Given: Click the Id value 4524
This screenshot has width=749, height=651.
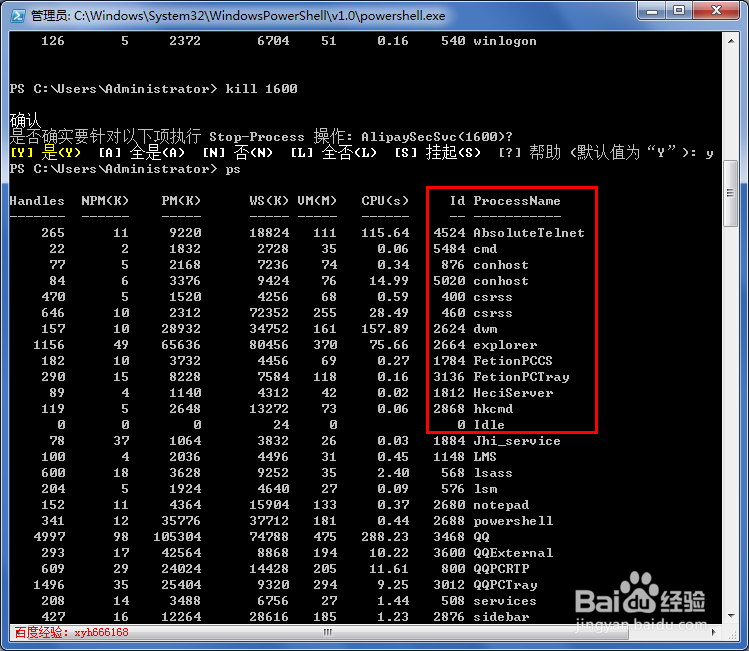Looking at the screenshot, I should (449, 233).
